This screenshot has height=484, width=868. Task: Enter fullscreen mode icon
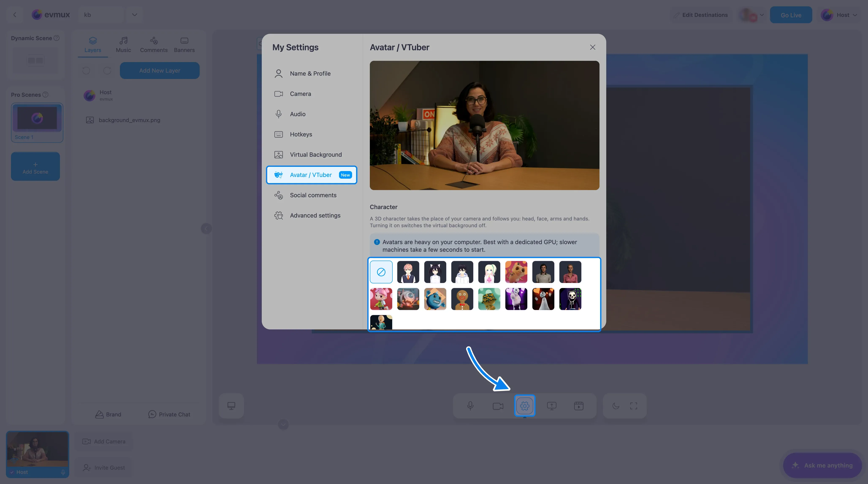point(633,406)
